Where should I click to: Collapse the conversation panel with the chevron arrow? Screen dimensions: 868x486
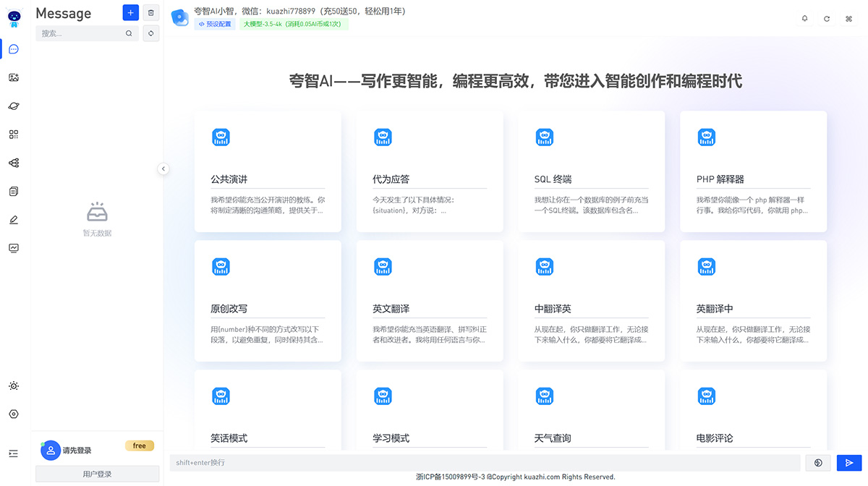(163, 169)
